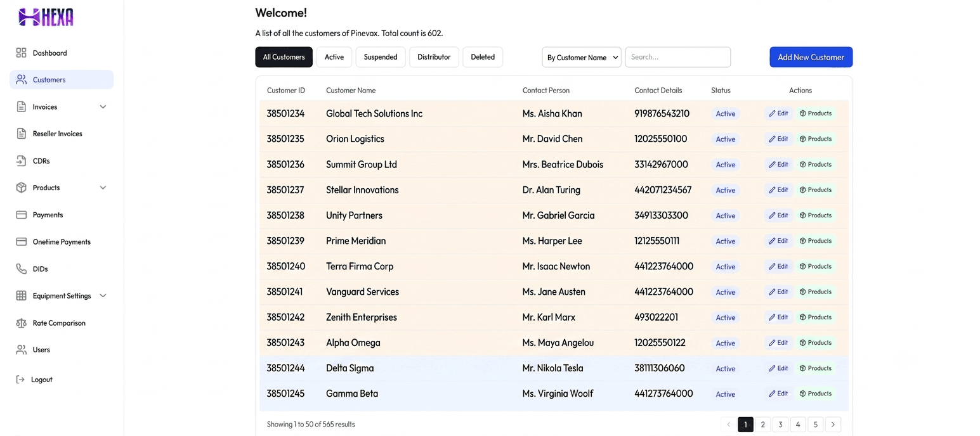The width and height of the screenshot is (980, 436).
Task: Click the Users icon in sidebar
Action: [x=22, y=349]
